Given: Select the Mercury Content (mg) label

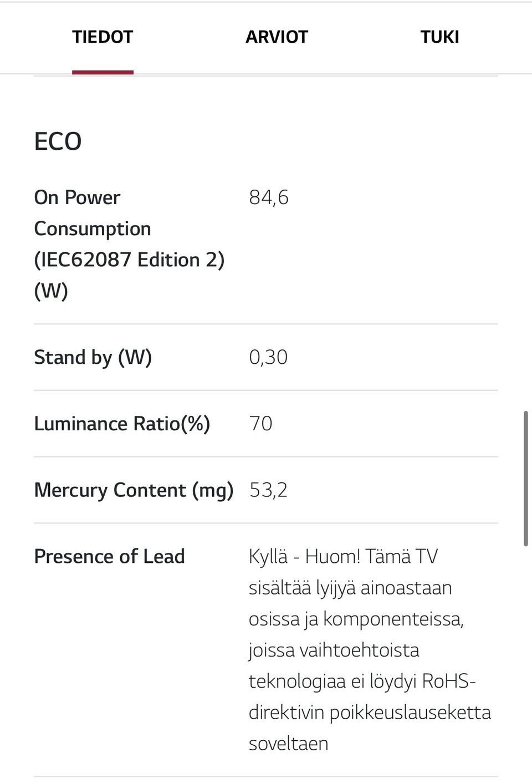Looking at the screenshot, I should [134, 490].
